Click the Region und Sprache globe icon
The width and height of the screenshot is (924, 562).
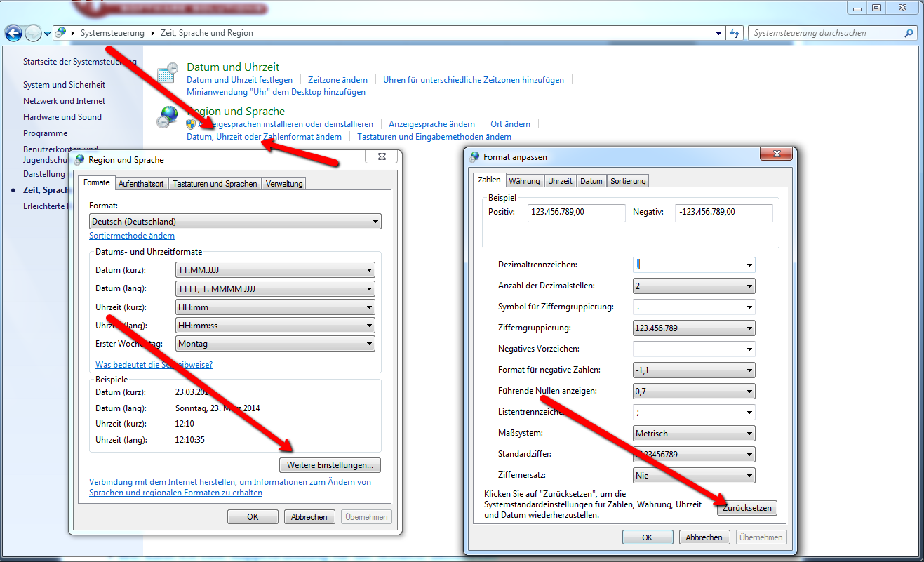point(168,117)
